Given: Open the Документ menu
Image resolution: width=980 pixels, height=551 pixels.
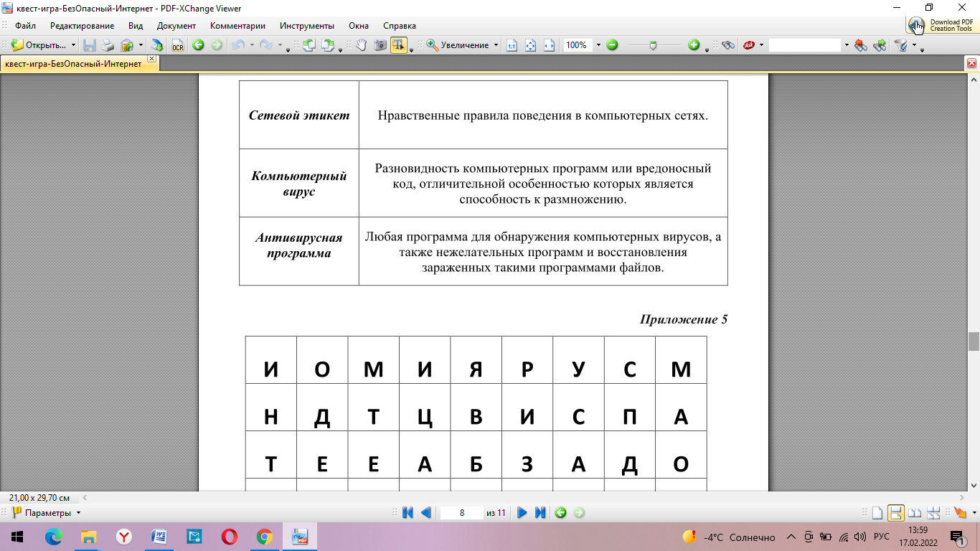Looking at the screenshot, I should pyautogui.click(x=176, y=26).
